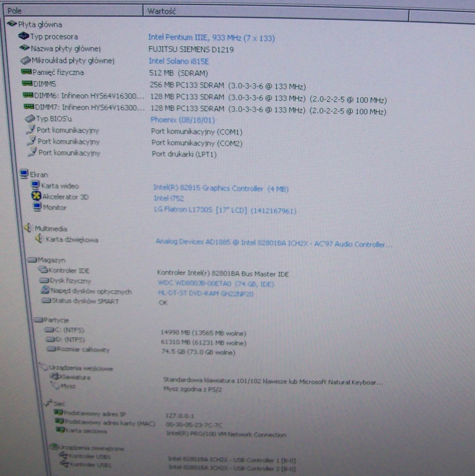Open the HL-DT-ST DVD-RAM GH22NP20 link
475x476 pixels.
click(x=206, y=293)
